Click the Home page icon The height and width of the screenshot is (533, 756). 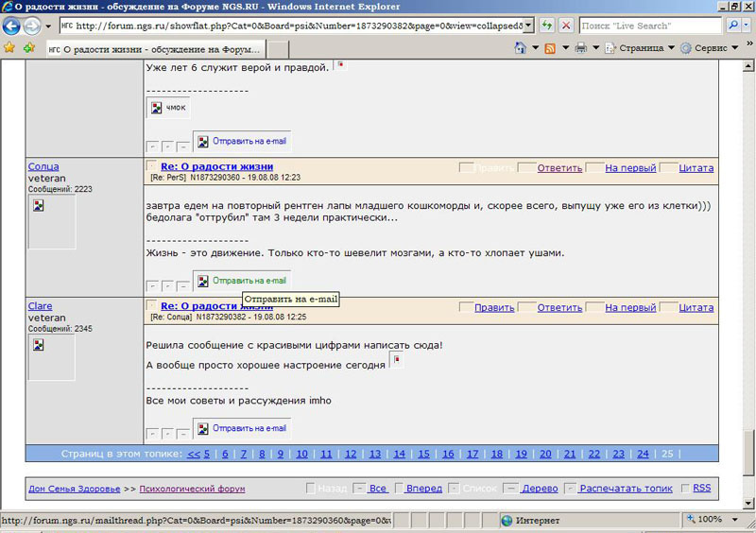[x=520, y=47]
